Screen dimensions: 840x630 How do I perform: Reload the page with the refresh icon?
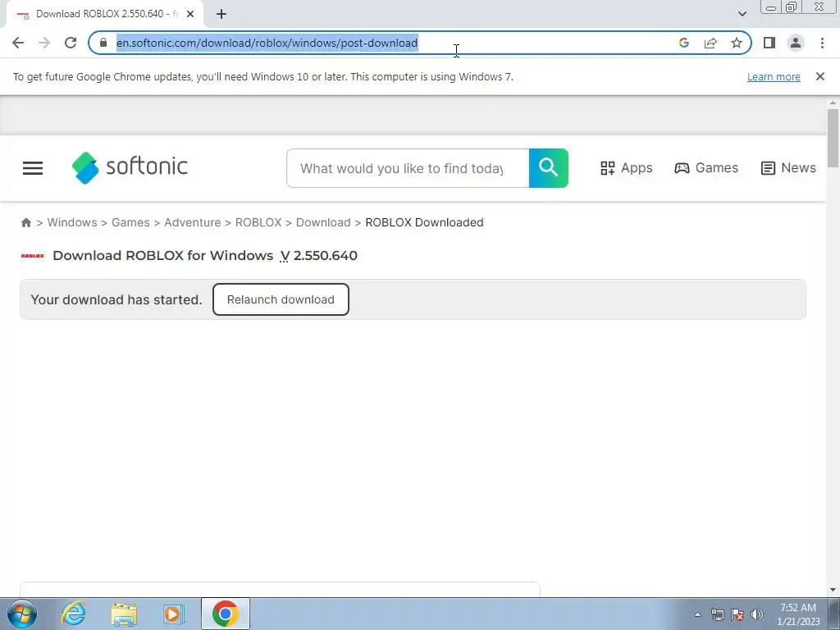point(71,43)
